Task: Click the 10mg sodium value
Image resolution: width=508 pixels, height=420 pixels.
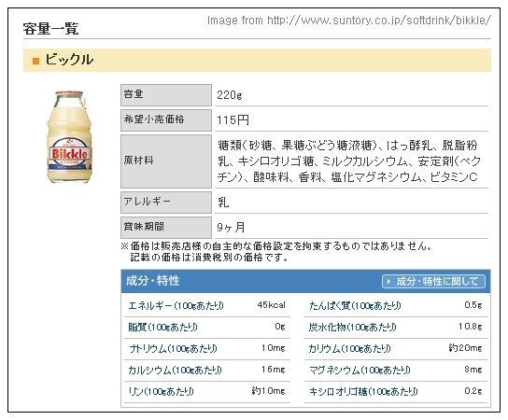Action: click(274, 348)
